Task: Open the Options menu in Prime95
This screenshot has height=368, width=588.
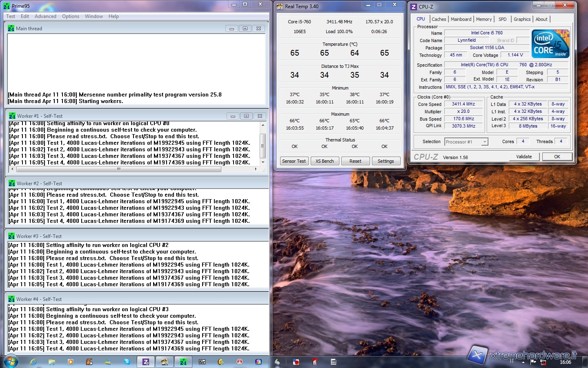Action: click(71, 16)
